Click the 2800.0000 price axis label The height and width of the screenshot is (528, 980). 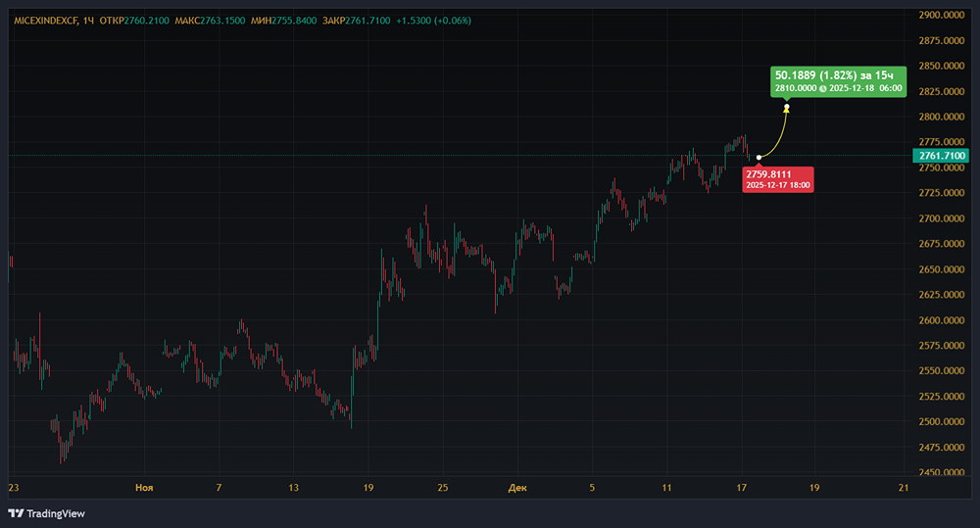(x=941, y=117)
